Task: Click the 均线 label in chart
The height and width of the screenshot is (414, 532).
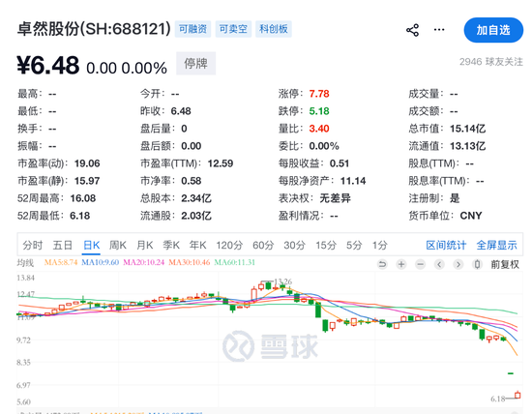Action: click(x=25, y=263)
